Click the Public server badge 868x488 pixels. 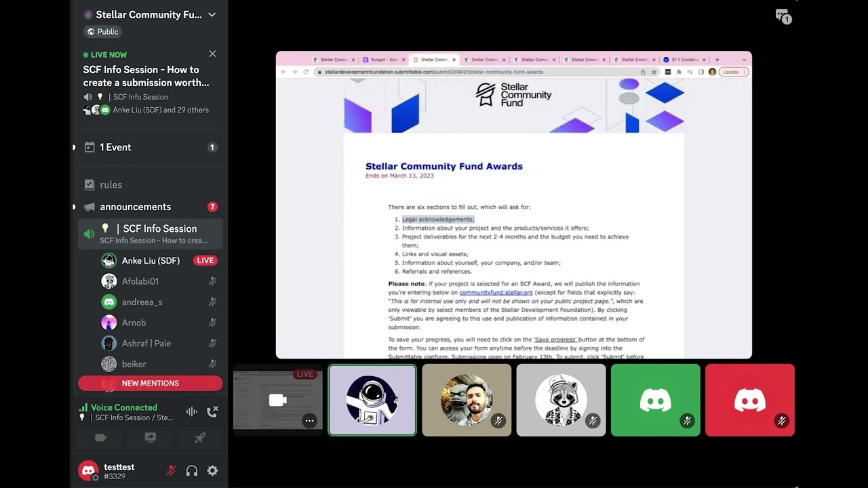[102, 31]
